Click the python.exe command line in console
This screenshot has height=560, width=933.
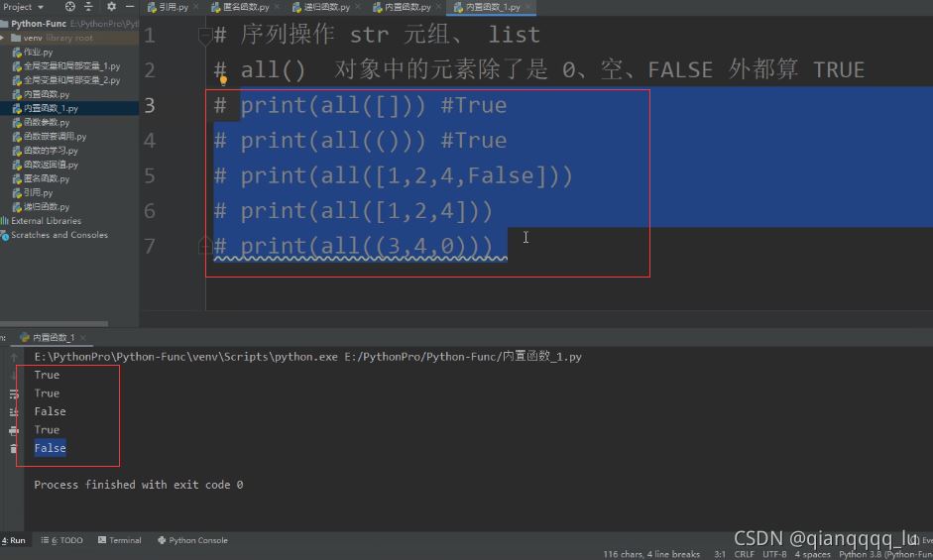click(307, 357)
